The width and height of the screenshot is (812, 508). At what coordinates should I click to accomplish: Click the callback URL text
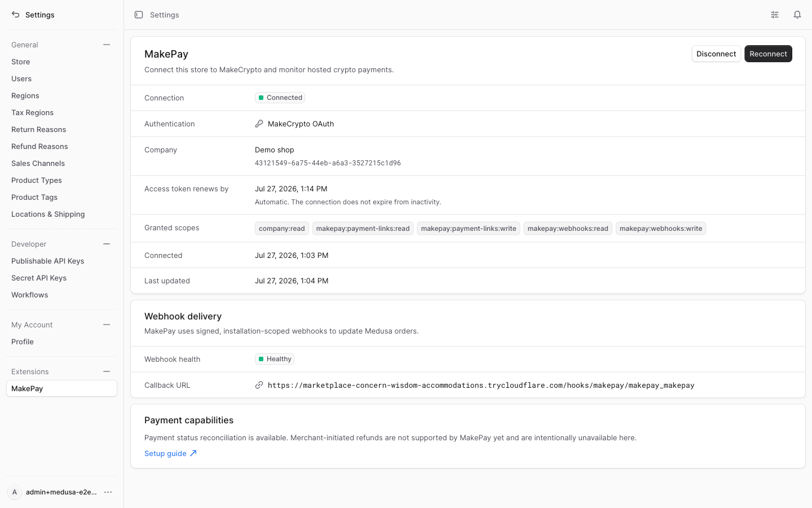pos(481,385)
